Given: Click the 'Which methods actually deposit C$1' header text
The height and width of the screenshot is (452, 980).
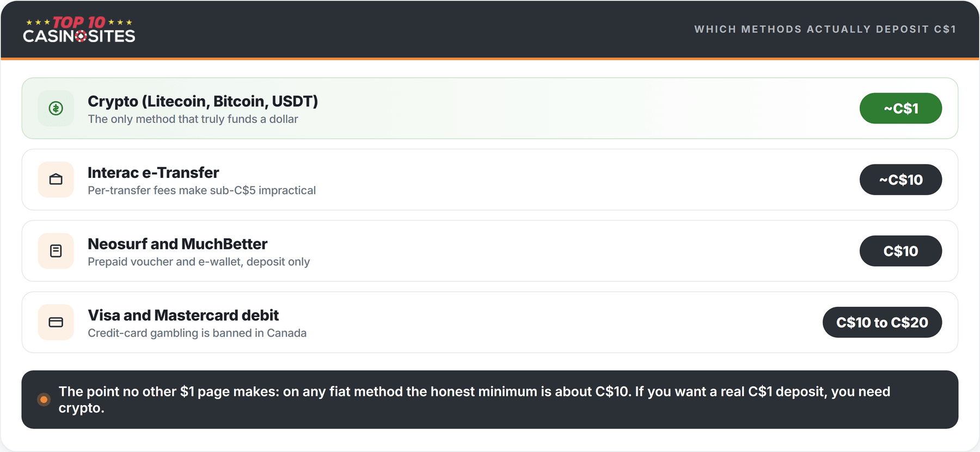Looking at the screenshot, I should tap(825, 29).
